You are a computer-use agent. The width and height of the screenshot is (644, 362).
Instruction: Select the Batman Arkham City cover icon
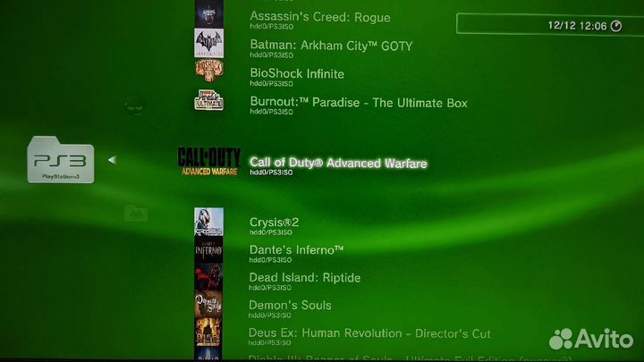pos(209,43)
